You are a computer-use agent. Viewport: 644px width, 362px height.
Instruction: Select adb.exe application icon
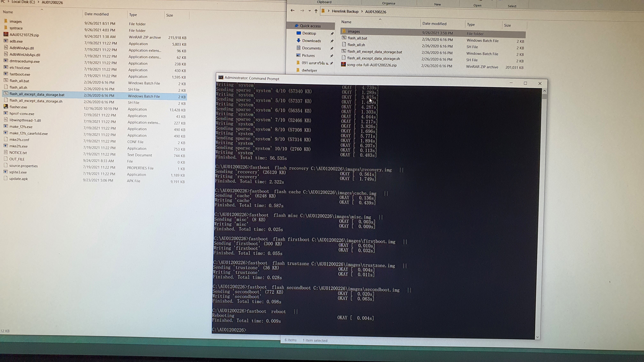pyautogui.click(x=6, y=41)
